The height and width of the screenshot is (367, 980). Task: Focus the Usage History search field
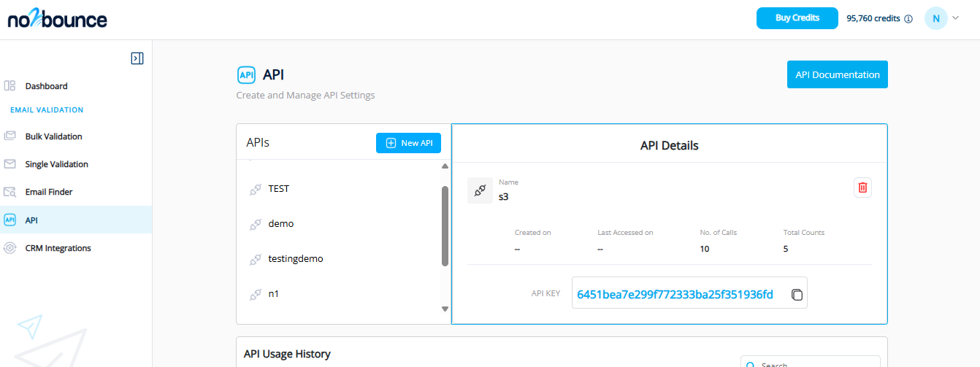(811, 362)
